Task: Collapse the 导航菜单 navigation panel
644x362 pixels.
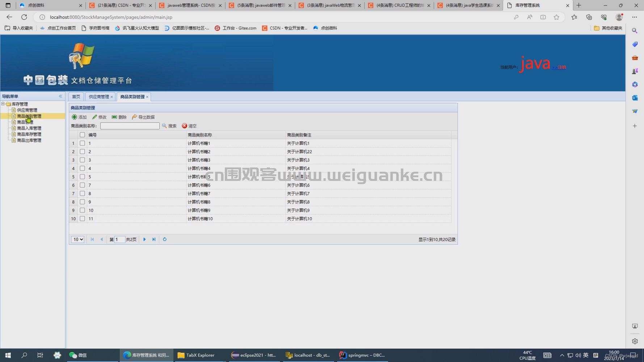Action: 60,96
